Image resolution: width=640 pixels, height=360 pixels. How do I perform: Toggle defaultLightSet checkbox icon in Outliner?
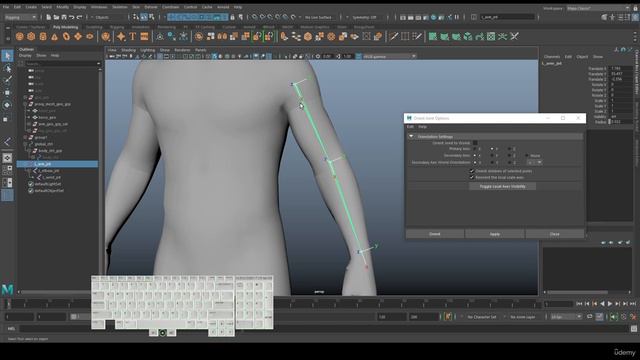[x=31, y=184]
